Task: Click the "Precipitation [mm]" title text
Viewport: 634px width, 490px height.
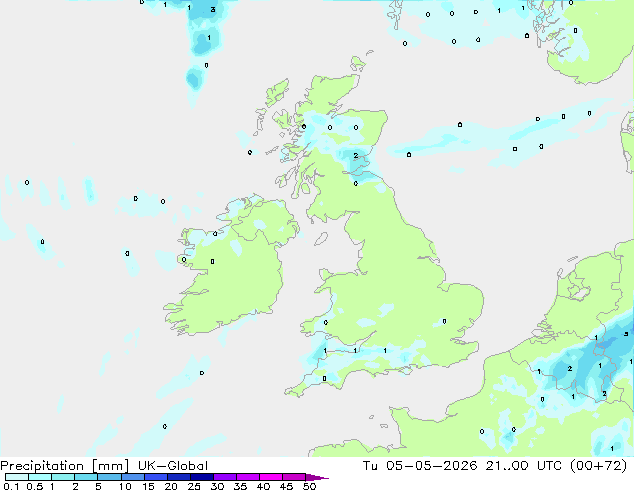Action: (65, 466)
